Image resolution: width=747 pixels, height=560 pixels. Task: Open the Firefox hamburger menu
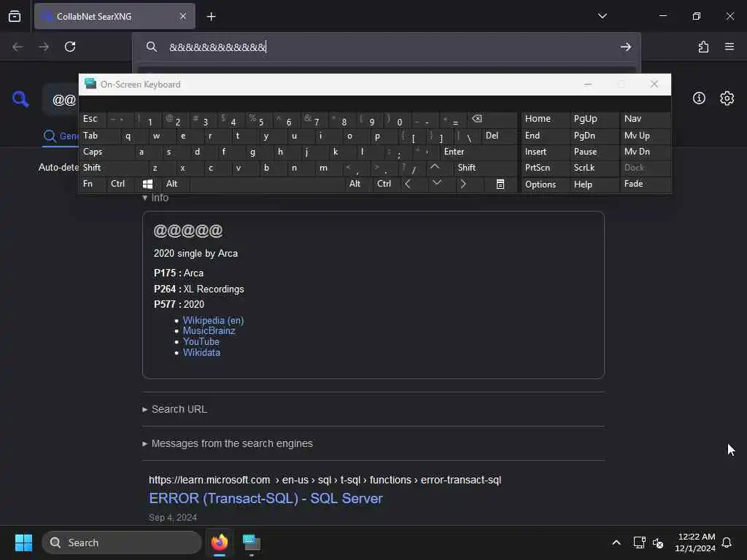[x=729, y=47]
